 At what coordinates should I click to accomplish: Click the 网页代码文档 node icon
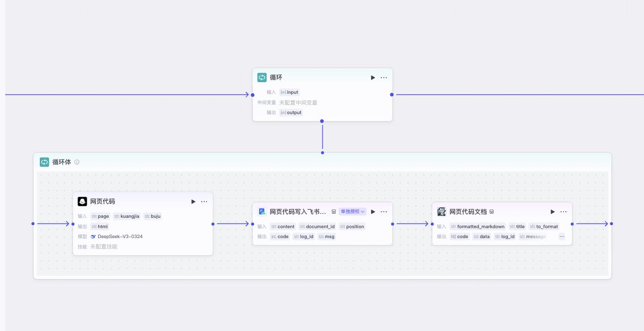(441, 212)
